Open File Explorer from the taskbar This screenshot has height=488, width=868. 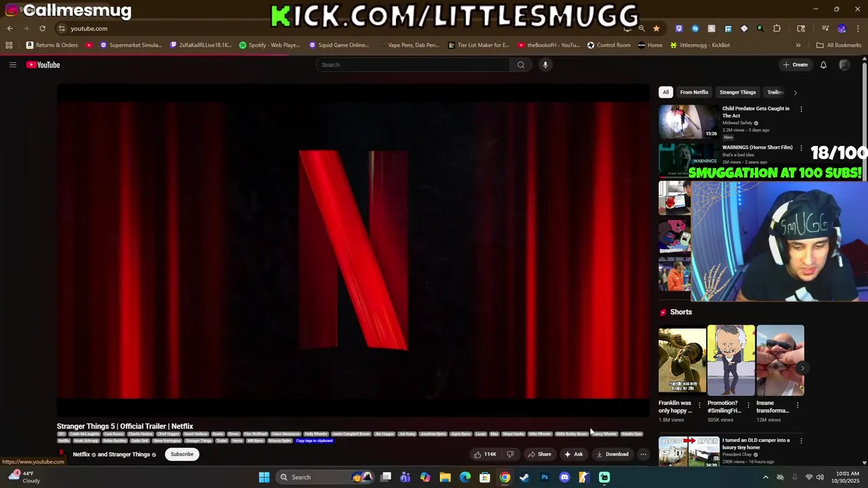tap(445, 477)
